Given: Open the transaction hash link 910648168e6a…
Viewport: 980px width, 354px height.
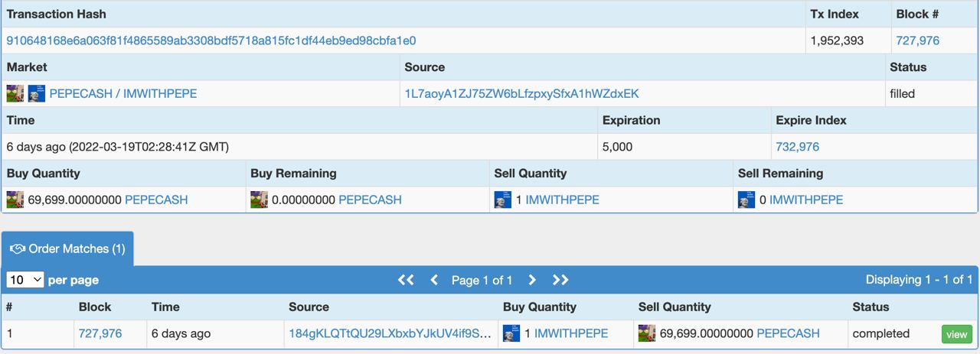Looking at the screenshot, I should 211,41.
